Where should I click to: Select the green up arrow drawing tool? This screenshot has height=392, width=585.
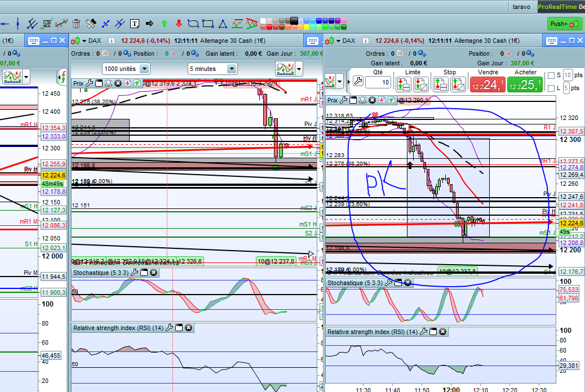pos(164,24)
